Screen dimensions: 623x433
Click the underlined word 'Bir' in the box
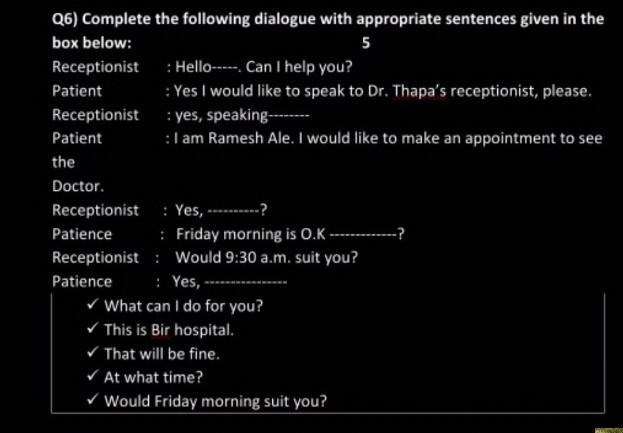tap(160, 330)
